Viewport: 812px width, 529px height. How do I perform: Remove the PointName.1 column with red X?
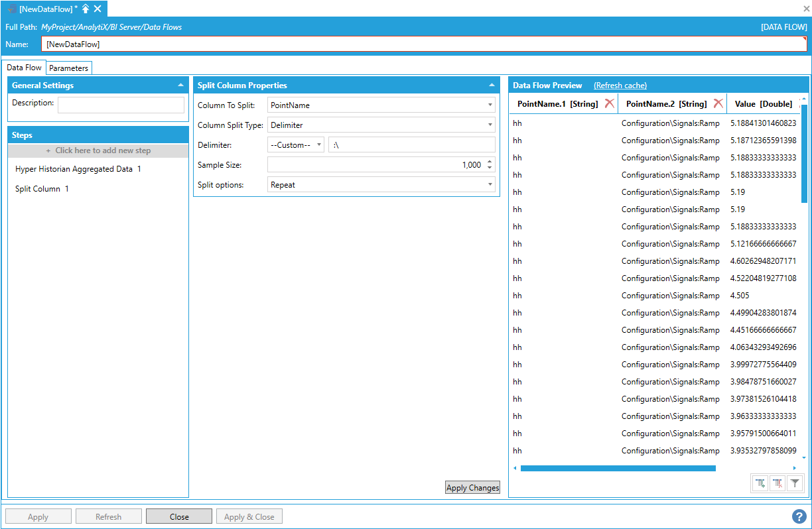pos(609,103)
